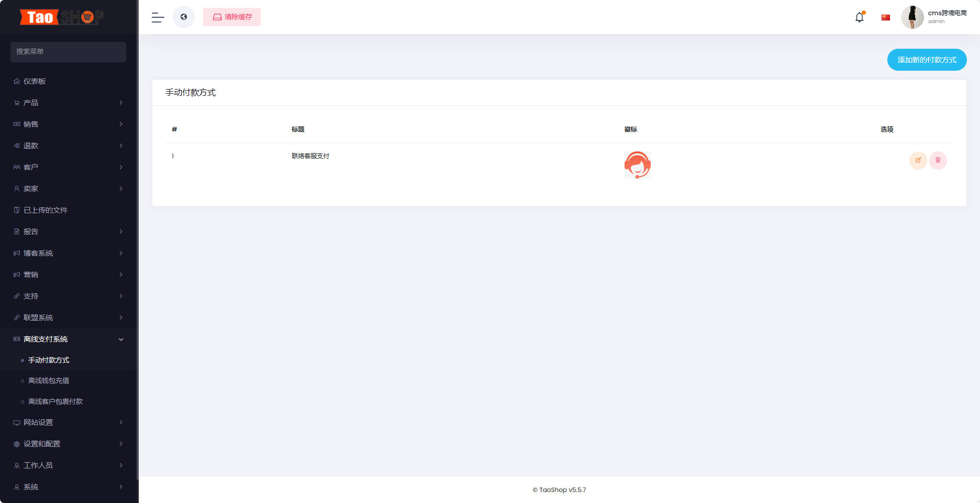Collapse the 离线支付系统 menu
Screen dimensions: 980x503
tap(68, 339)
